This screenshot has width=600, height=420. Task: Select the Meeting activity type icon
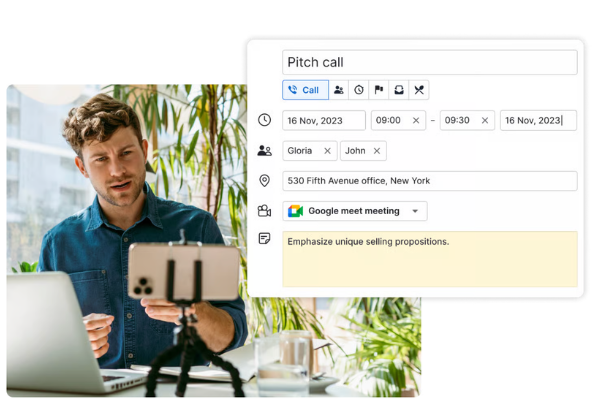pos(339,90)
